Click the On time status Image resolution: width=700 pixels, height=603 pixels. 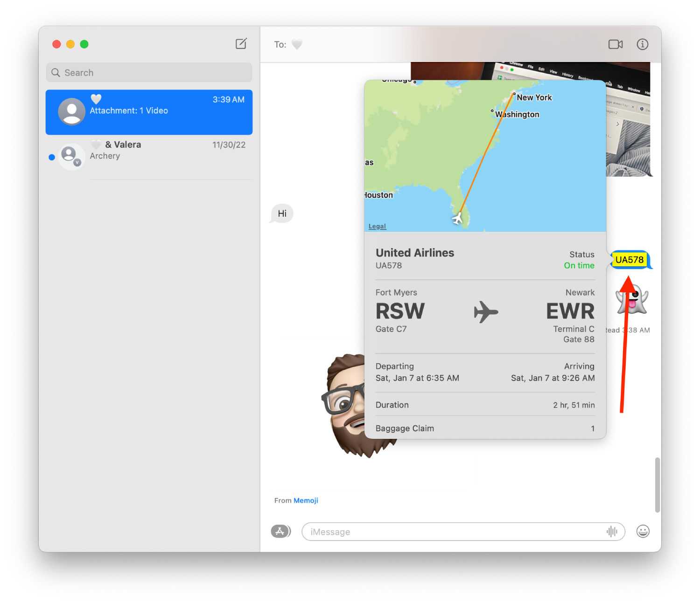click(x=579, y=265)
